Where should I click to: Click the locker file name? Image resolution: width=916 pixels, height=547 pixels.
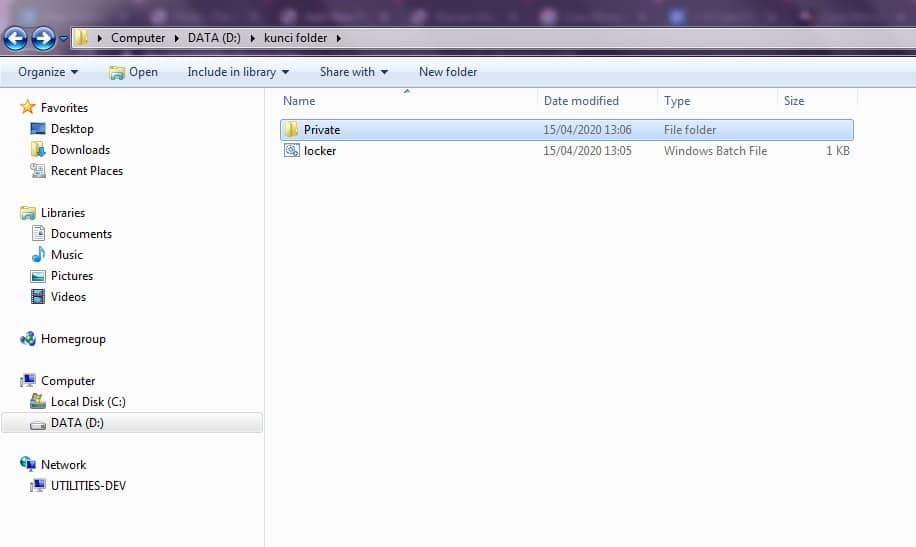[x=320, y=151]
